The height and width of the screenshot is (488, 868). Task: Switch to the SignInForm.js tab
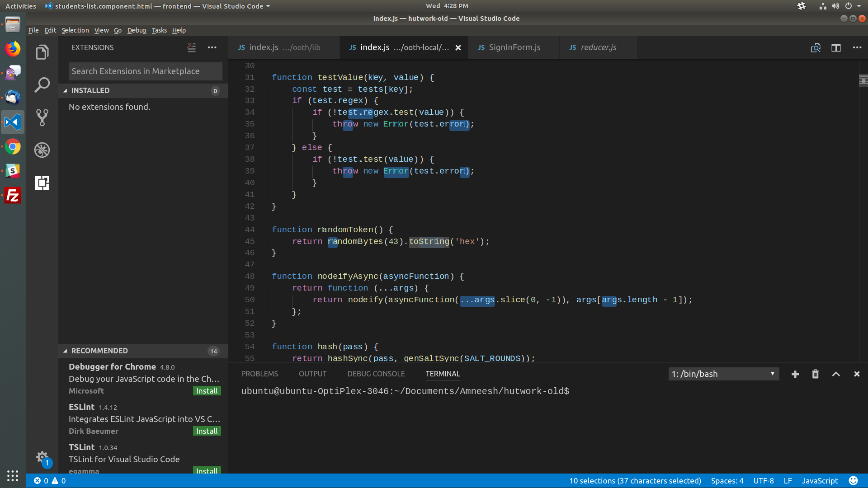click(513, 47)
